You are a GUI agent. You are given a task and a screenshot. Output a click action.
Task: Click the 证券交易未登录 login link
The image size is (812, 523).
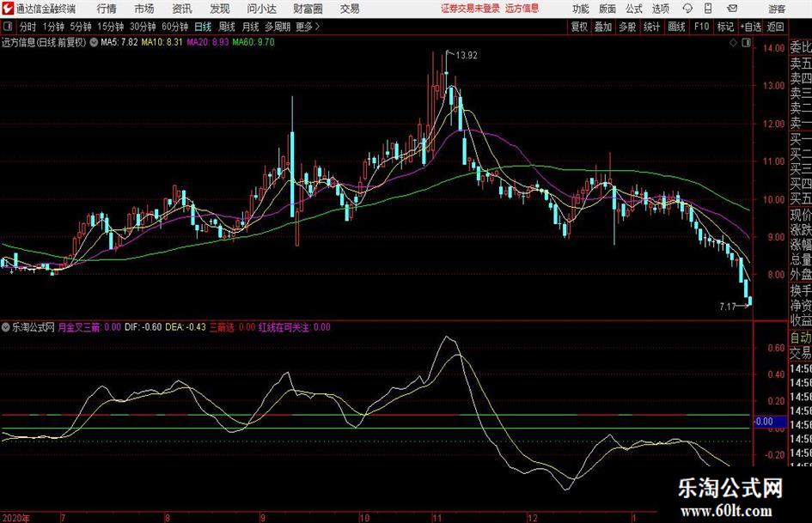click(x=470, y=9)
